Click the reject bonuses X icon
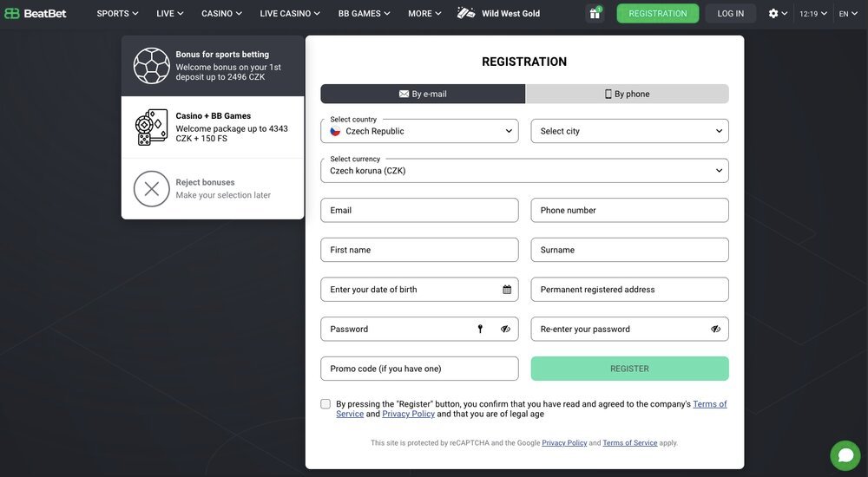The width and height of the screenshot is (868, 477). point(152,189)
